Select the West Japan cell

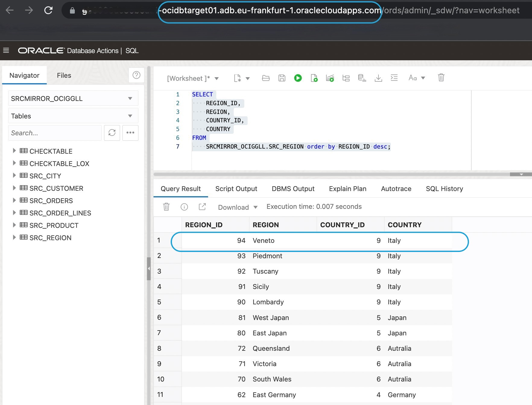283,318
